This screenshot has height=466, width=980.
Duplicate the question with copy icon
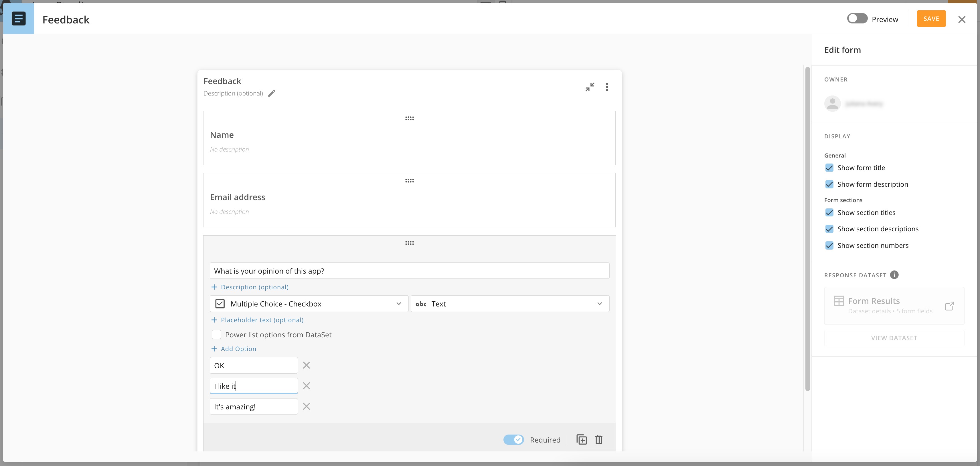(581, 439)
